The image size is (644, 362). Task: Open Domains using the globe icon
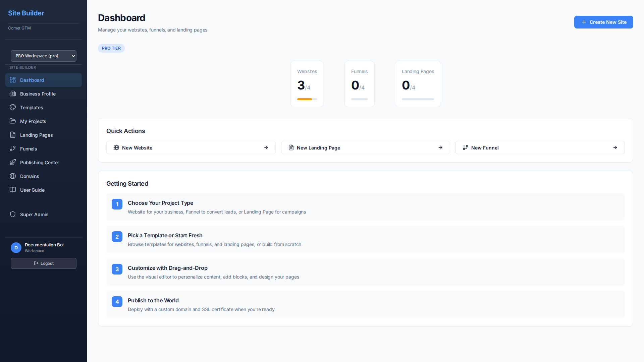coord(13,176)
